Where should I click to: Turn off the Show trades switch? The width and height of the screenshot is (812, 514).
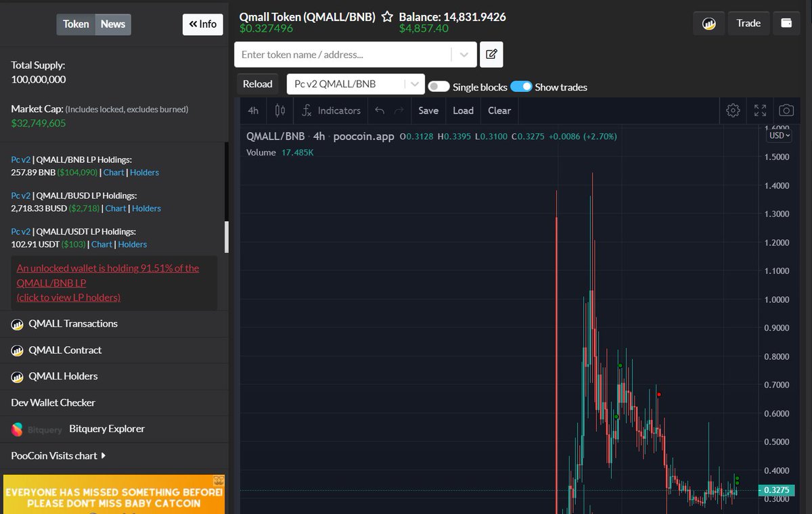[x=521, y=87]
